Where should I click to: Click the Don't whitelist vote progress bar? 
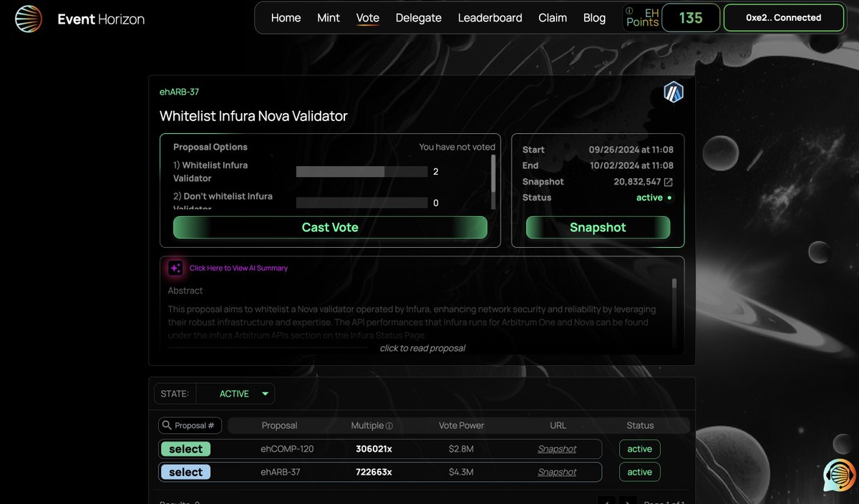point(361,203)
